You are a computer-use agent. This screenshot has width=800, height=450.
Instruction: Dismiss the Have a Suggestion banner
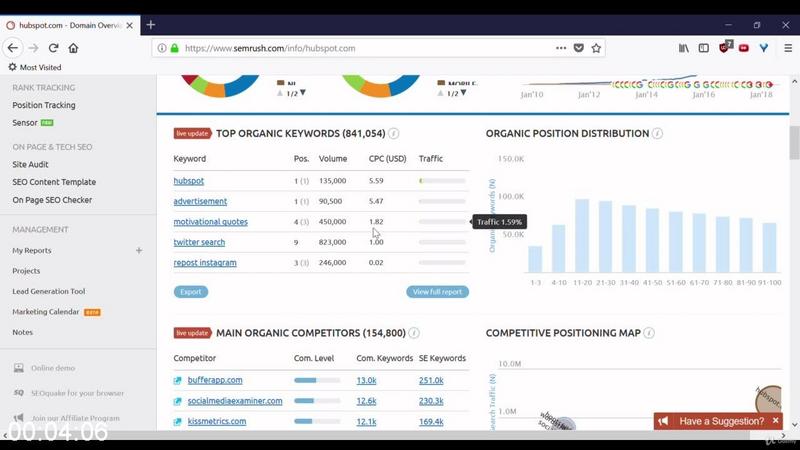pyautogui.click(x=776, y=420)
